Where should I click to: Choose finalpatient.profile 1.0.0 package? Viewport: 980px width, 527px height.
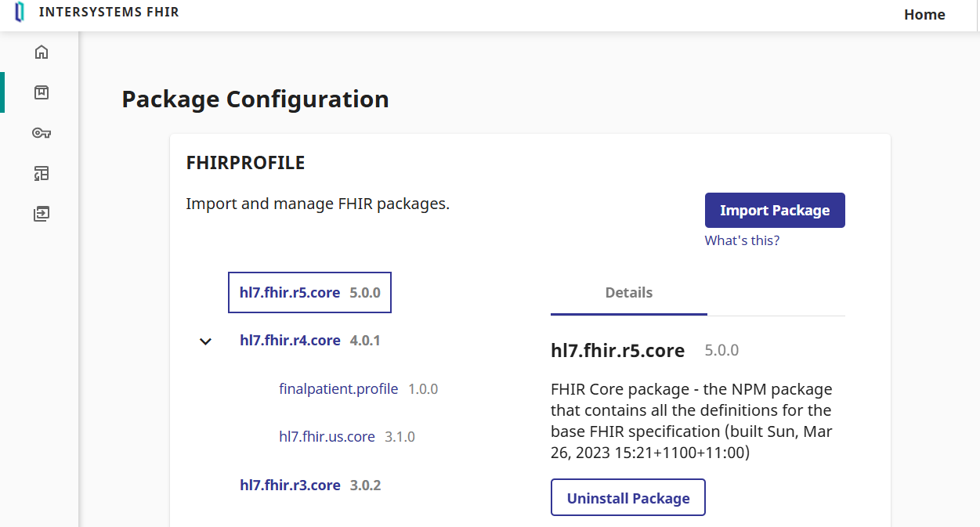(338, 389)
